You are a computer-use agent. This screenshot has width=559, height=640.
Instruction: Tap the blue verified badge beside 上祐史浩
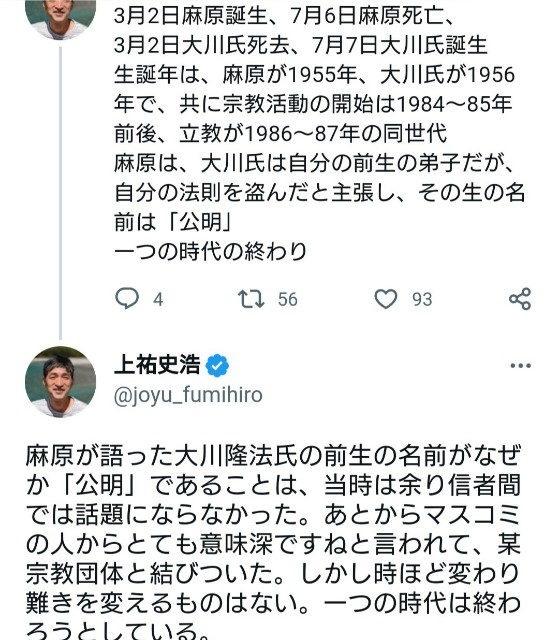coord(217,365)
